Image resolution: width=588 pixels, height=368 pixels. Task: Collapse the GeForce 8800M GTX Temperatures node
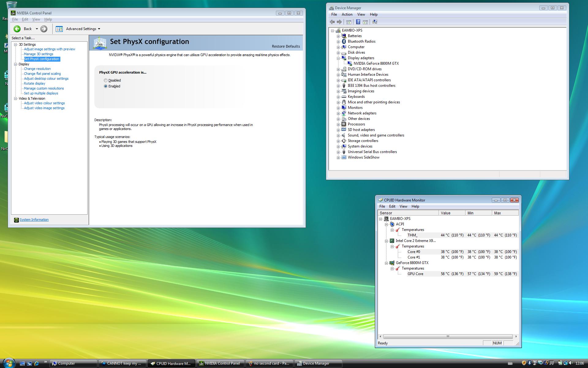click(x=392, y=268)
